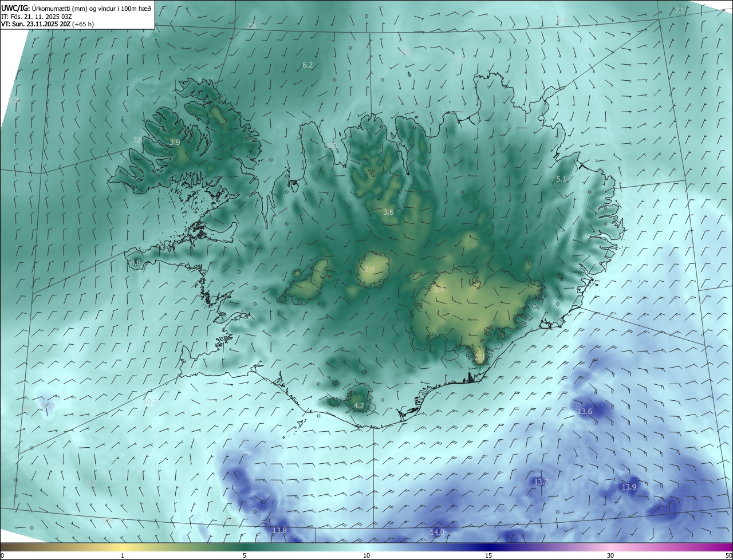Click colorbar tick label 10
This screenshot has width=733, height=560.
pyautogui.click(x=366, y=556)
